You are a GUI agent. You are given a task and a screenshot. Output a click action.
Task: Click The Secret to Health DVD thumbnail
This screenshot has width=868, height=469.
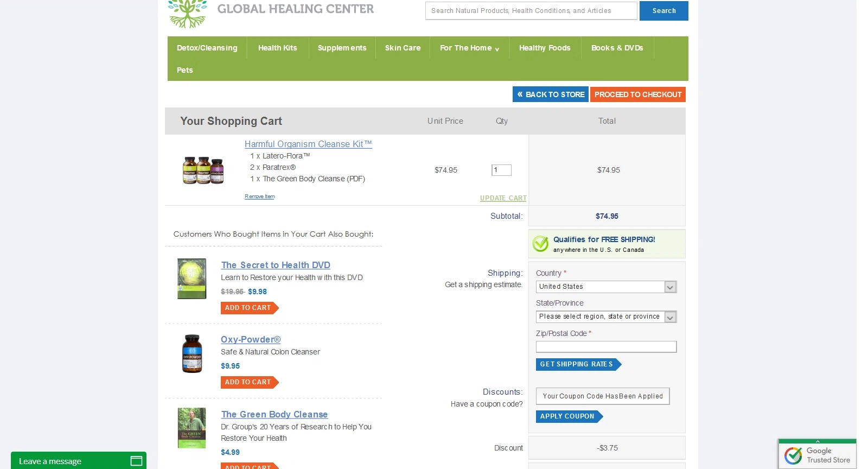point(192,278)
